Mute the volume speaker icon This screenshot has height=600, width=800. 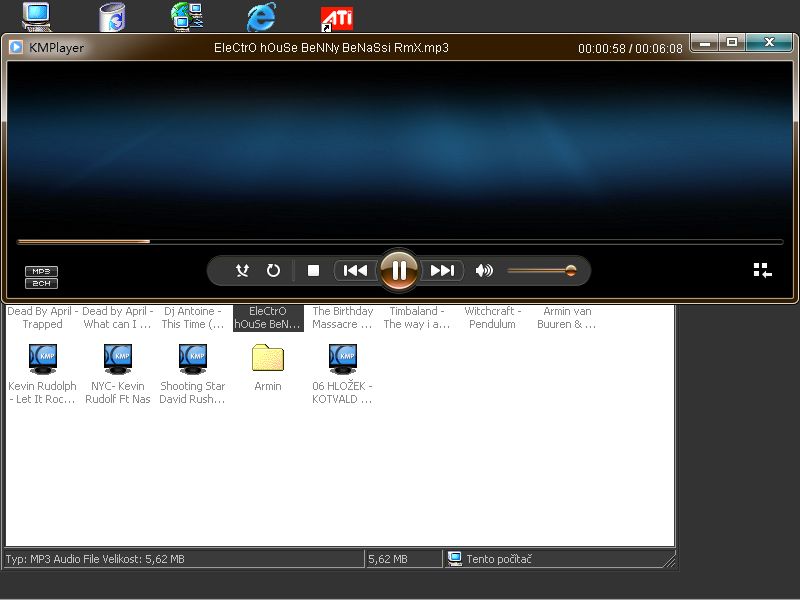coord(484,270)
